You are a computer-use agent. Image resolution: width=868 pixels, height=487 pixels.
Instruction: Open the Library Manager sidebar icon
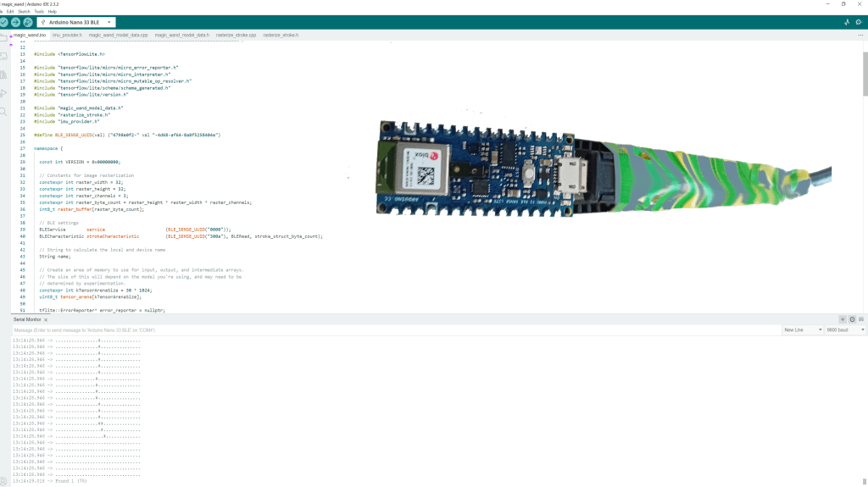click(x=3, y=75)
